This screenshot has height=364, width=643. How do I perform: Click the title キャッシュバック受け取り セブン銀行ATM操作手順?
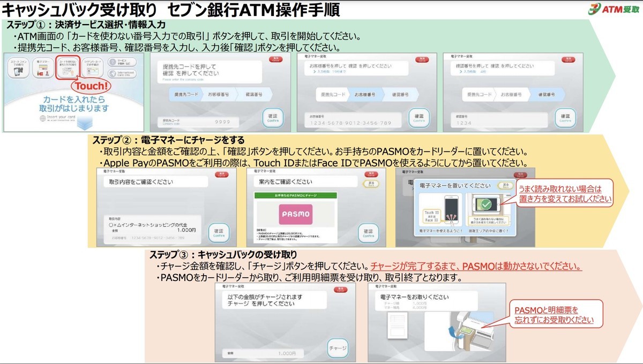[x=171, y=9]
